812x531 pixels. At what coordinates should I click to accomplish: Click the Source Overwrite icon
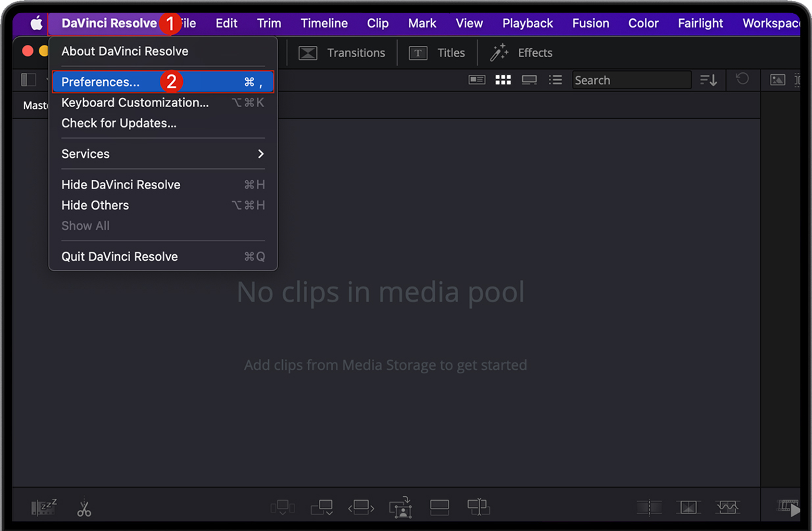point(479,507)
